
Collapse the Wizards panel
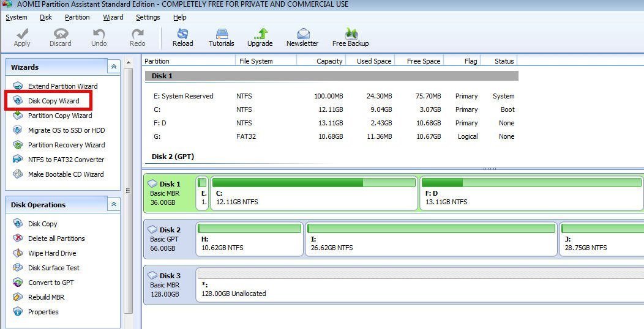tap(113, 67)
